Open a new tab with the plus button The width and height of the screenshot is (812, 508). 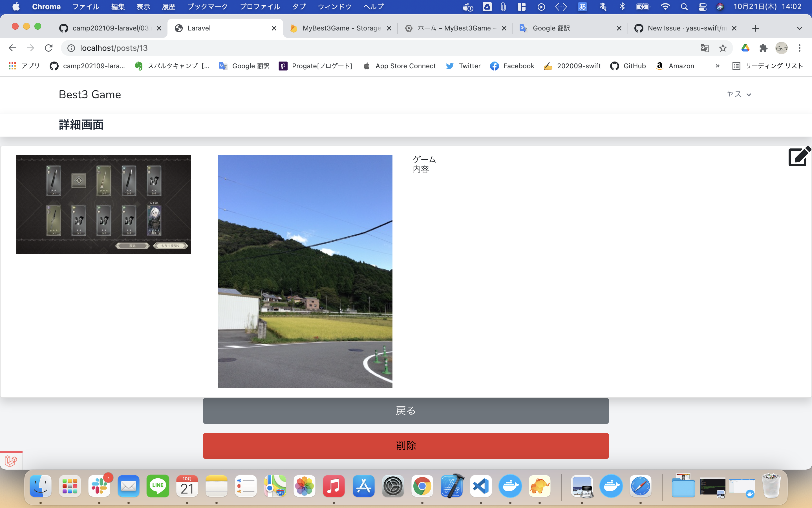pos(755,28)
